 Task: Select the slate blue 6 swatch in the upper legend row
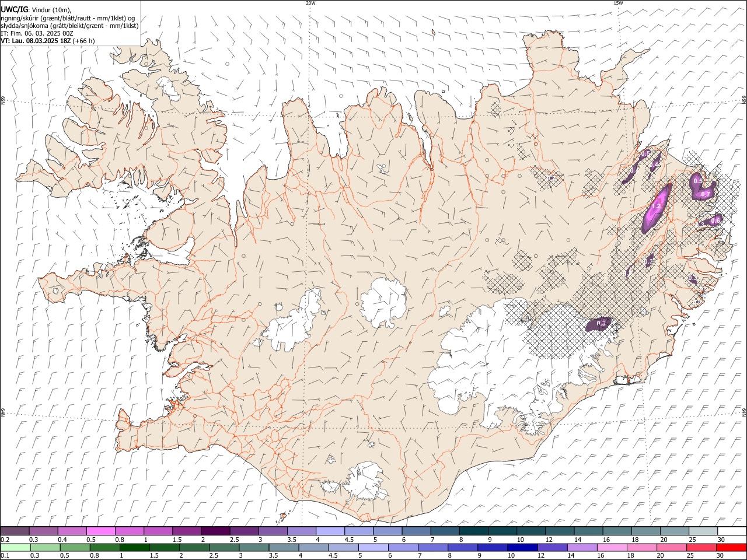pos(416,531)
